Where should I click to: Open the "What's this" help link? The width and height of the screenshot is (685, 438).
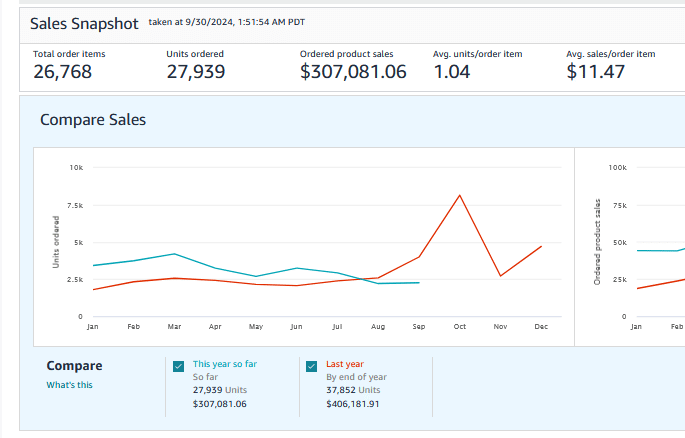[x=69, y=385]
